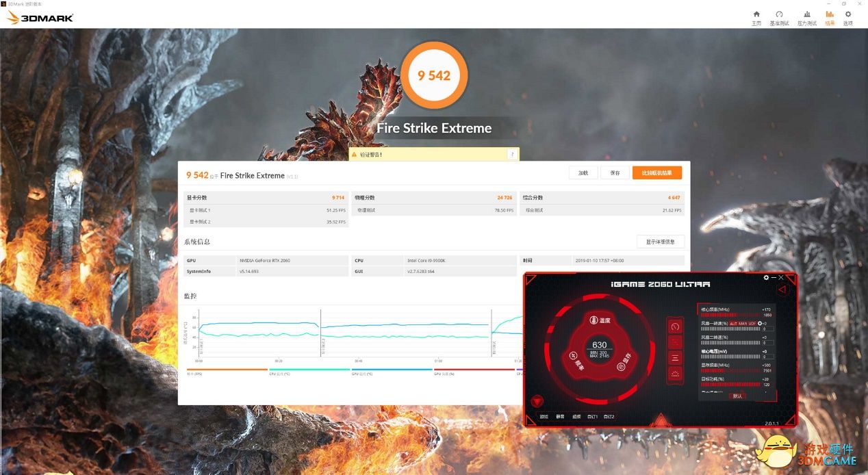Go to the 3DMark 主页 home tab
This screenshot has height=475, width=868.
756,18
